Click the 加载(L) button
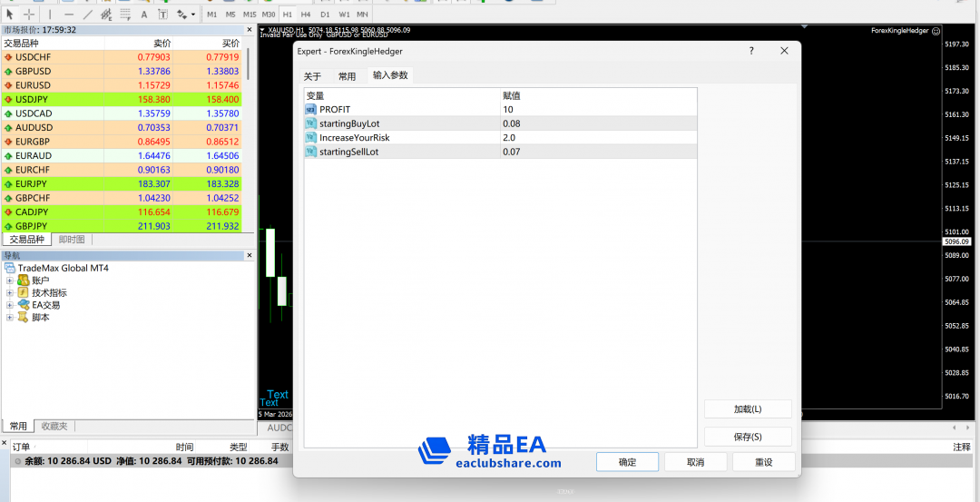 tap(748, 409)
